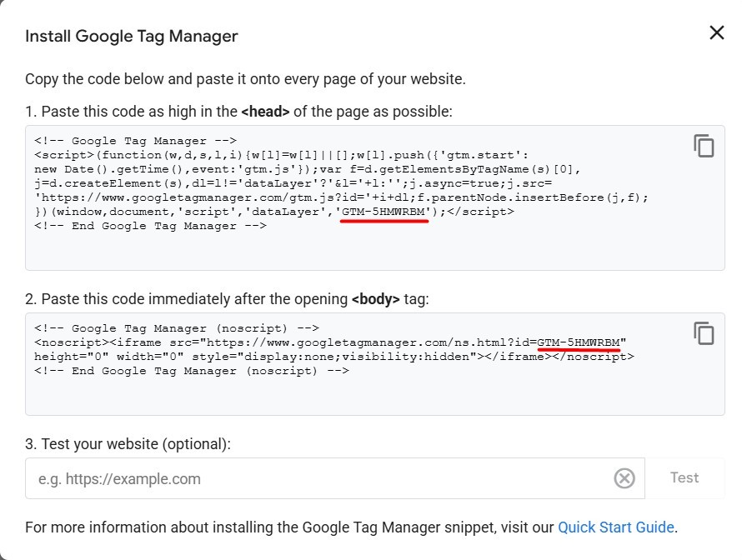
Task: Click the '<!-- End Google Tag Manager -->' line
Action: [150, 226]
